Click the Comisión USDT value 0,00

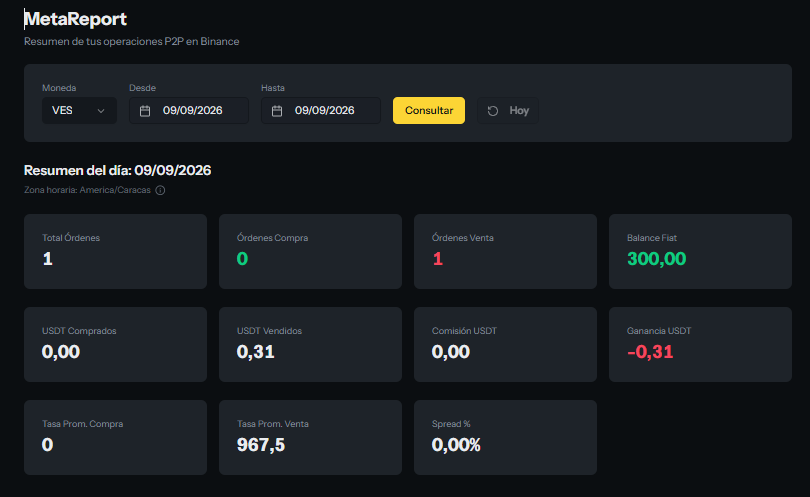[x=451, y=352]
